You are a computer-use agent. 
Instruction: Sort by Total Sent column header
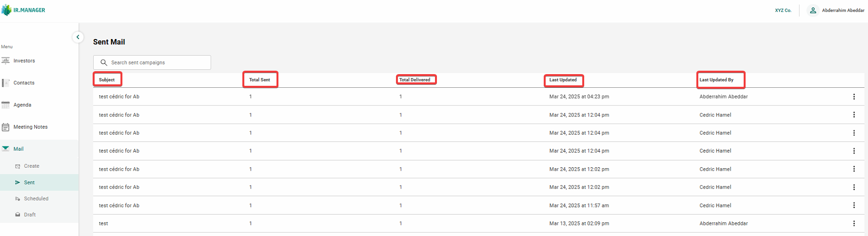coord(259,79)
